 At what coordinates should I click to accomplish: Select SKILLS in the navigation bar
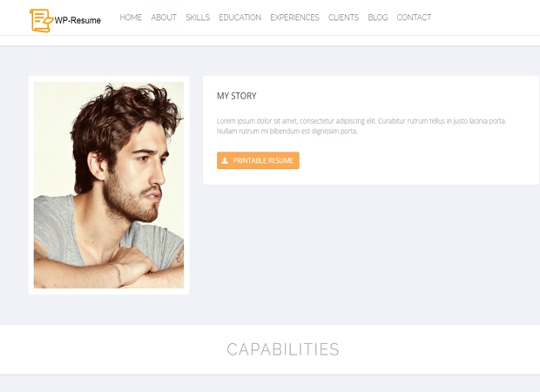point(198,17)
